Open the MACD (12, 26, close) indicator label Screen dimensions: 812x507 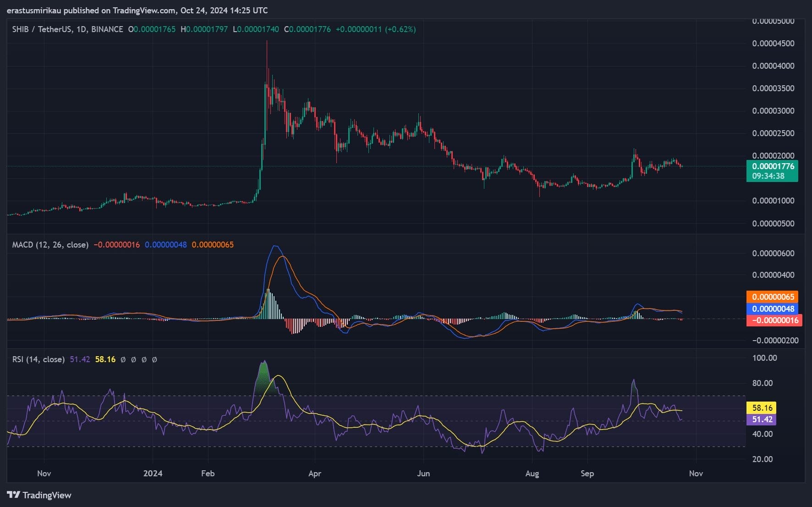click(x=50, y=245)
